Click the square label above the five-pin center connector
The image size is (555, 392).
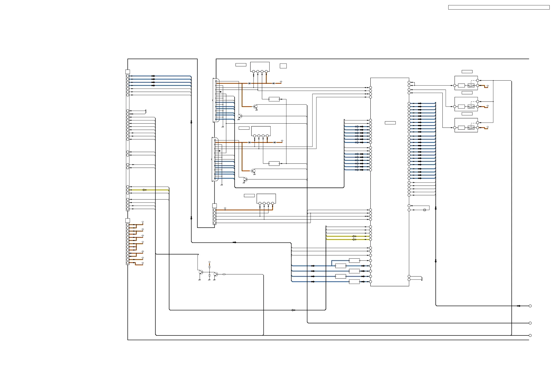(214, 206)
